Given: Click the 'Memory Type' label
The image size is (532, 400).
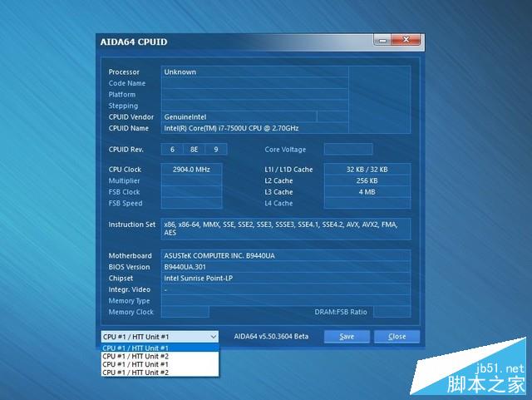Looking at the screenshot, I should (129, 301).
